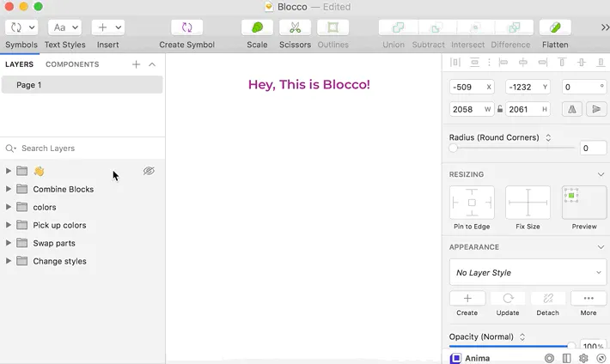Expand the Combine Blocks group

coord(9,189)
